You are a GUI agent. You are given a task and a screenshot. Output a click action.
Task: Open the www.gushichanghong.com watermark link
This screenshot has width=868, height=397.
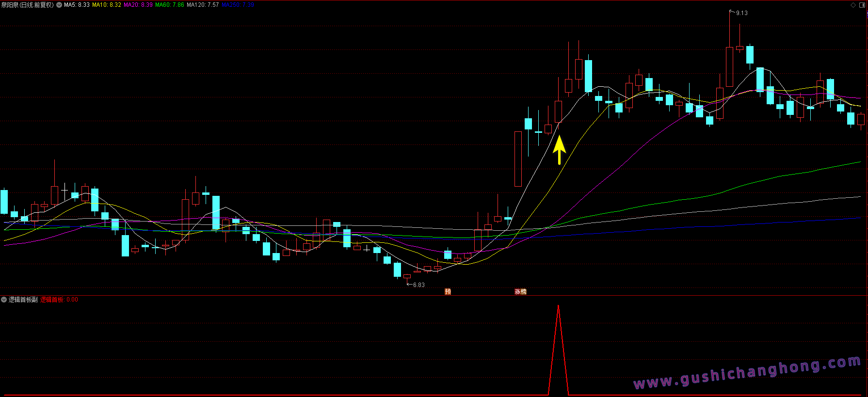pos(747,372)
